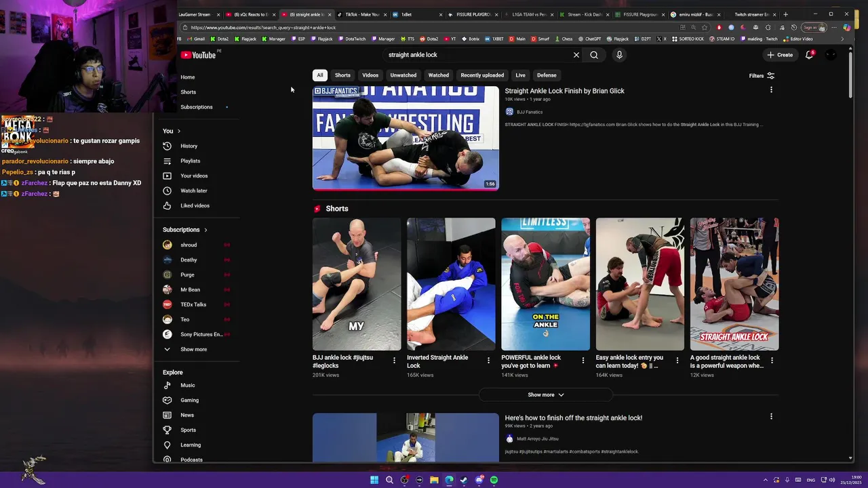
Task: Clear the search box with the X
Action: (x=576, y=55)
